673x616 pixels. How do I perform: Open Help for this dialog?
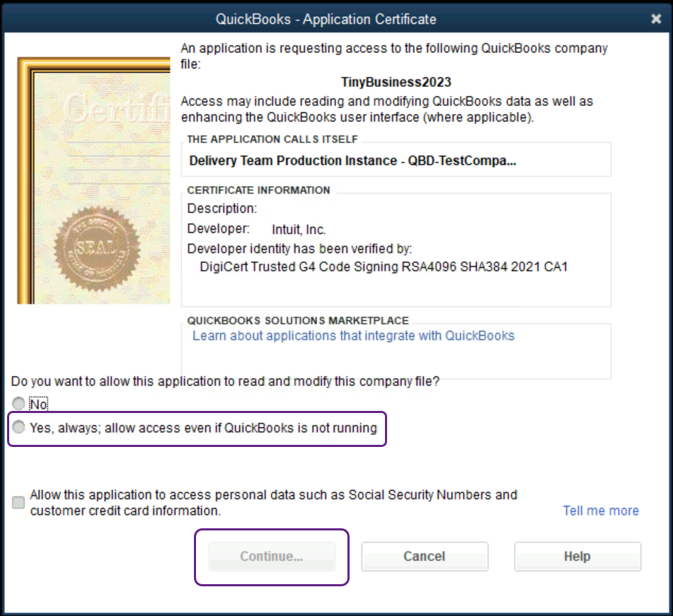coord(577,557)
